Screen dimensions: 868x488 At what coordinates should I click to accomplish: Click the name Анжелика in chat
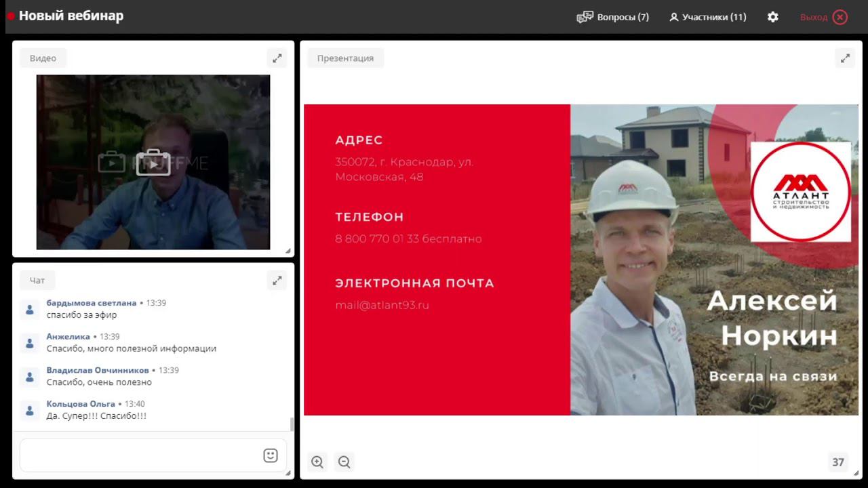tap(68, 337)
